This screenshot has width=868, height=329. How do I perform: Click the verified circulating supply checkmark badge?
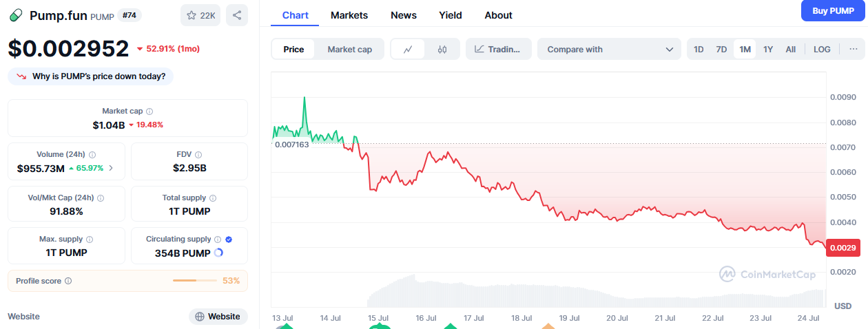[x=229, y=239]
